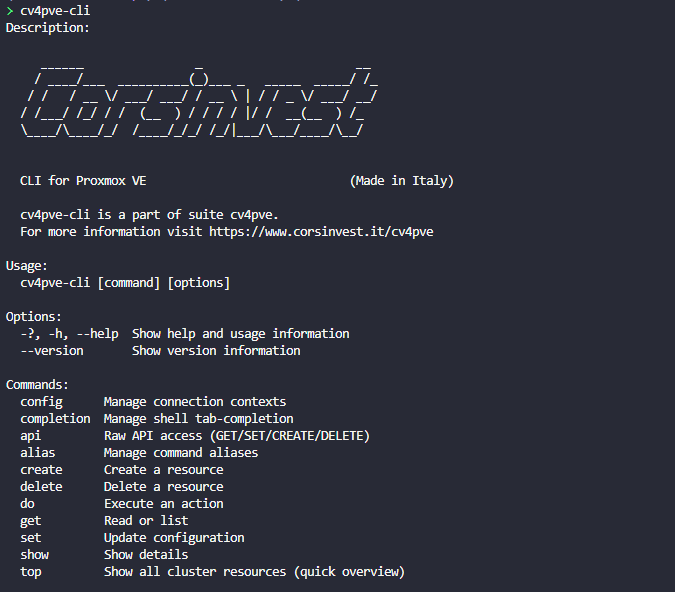Click 'Manage command aliases' description
Viewport: 675px width, 592px height.
point(181,453)
